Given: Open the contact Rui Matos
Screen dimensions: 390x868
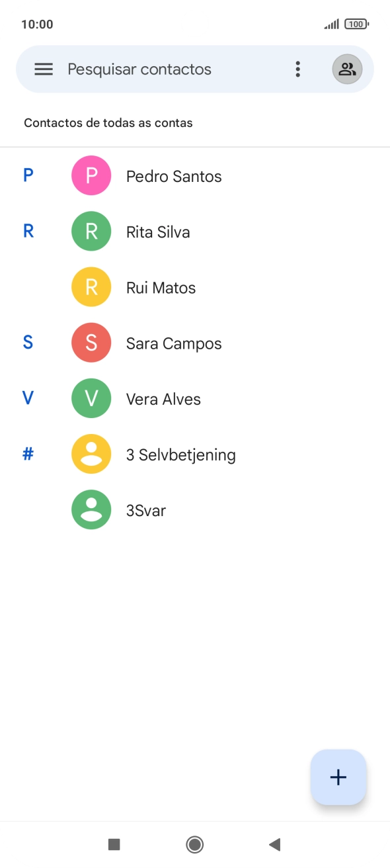Looking at the screenshot, I should pos(161,286).
